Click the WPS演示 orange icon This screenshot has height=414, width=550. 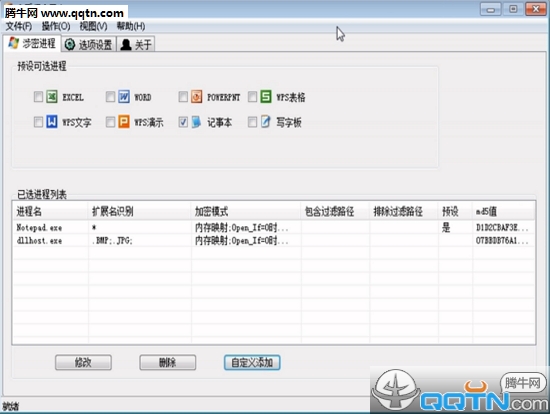click(123, 122)
